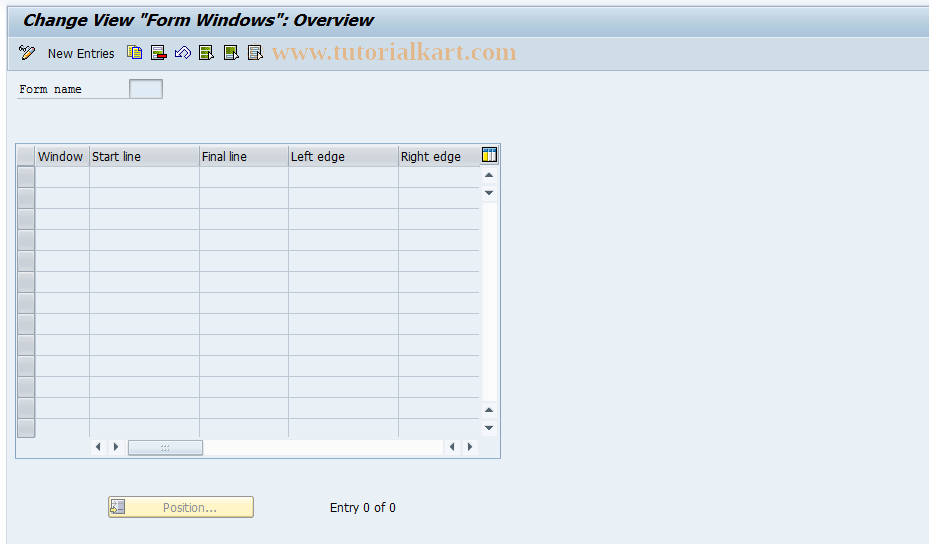Click the select-all corner cell of the table
Image resolution: width=929 pixels, height=544 pixels.
click(26, 156)
